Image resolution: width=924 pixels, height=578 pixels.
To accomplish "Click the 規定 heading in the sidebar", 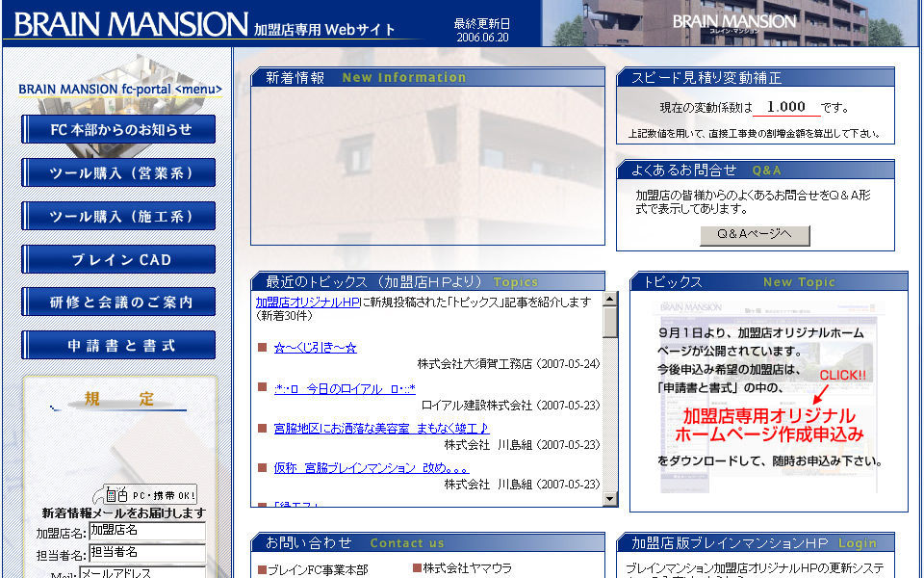I will click(119, 399).
